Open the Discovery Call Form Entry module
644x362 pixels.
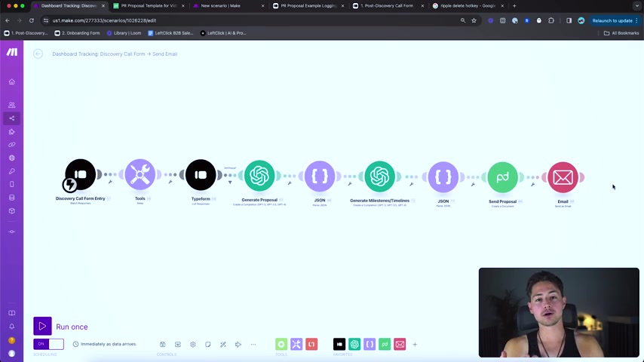click(x=81, y=175)
